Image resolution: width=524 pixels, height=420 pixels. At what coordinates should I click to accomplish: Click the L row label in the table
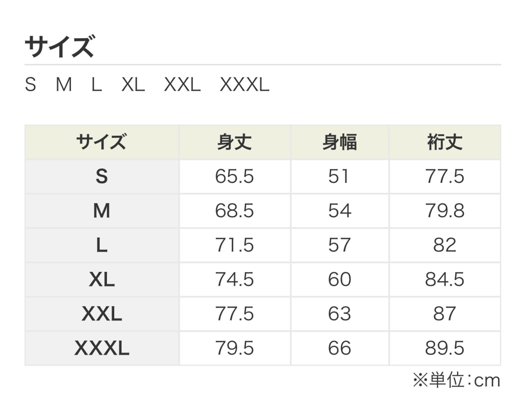click(102, 245)
